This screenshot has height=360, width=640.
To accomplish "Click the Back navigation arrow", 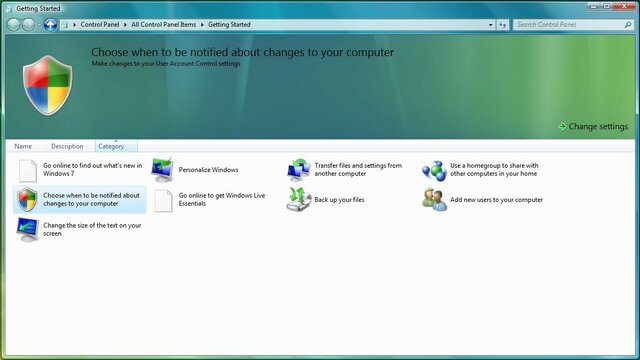I will 14,24.
